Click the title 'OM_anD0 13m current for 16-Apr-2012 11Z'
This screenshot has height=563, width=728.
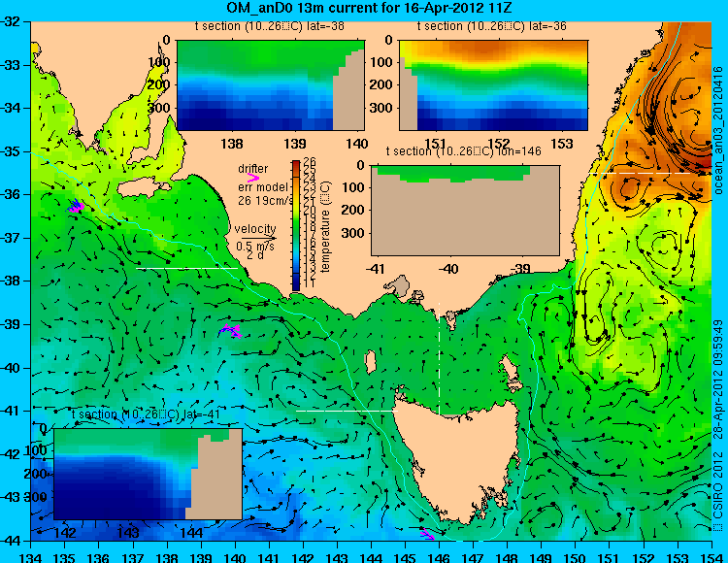(x=369, y=8)
